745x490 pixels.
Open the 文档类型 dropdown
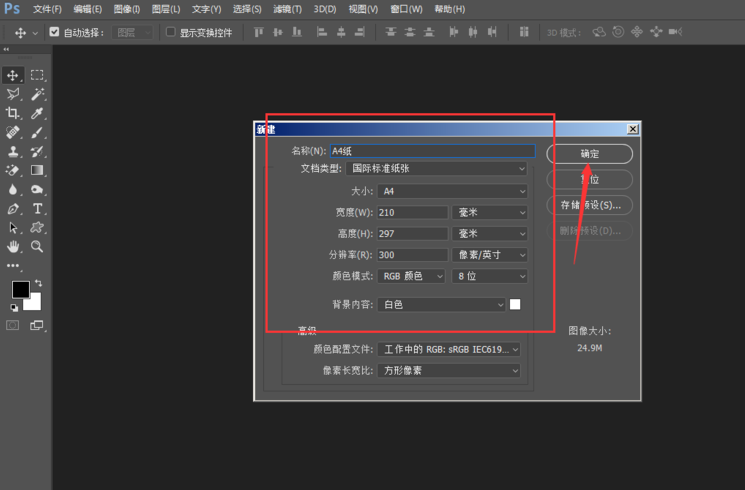coord(436,168)
